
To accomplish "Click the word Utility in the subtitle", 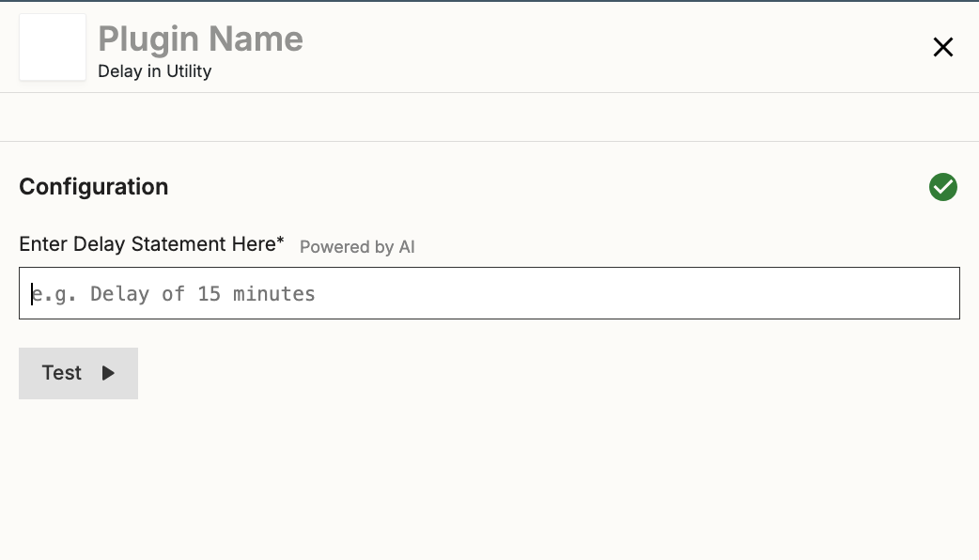I will pos(189,71).
